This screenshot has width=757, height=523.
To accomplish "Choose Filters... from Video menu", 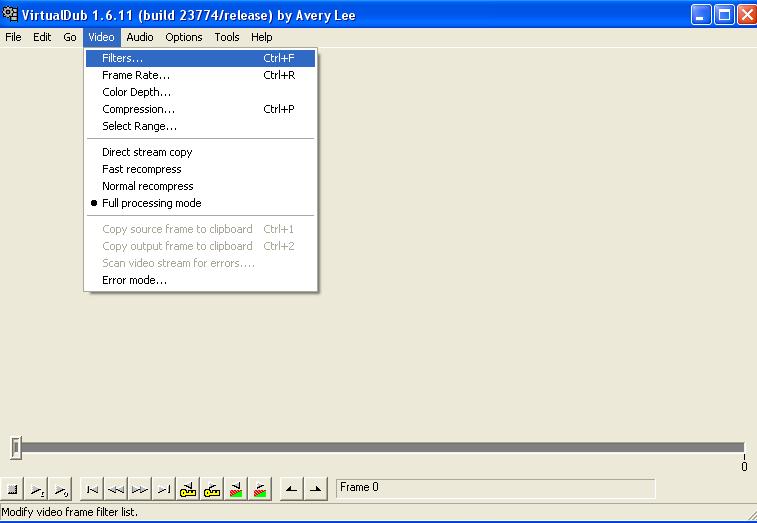I will pos(200,58).
